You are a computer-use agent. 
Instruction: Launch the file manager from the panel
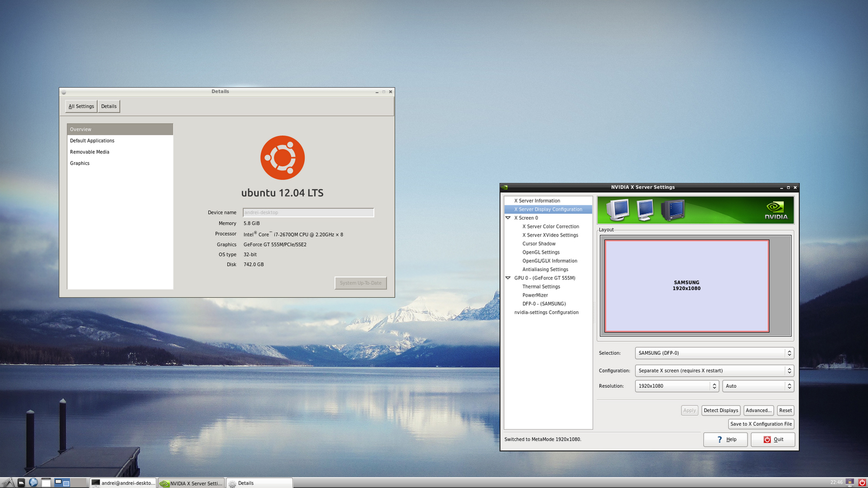click(x=21, y=483)
